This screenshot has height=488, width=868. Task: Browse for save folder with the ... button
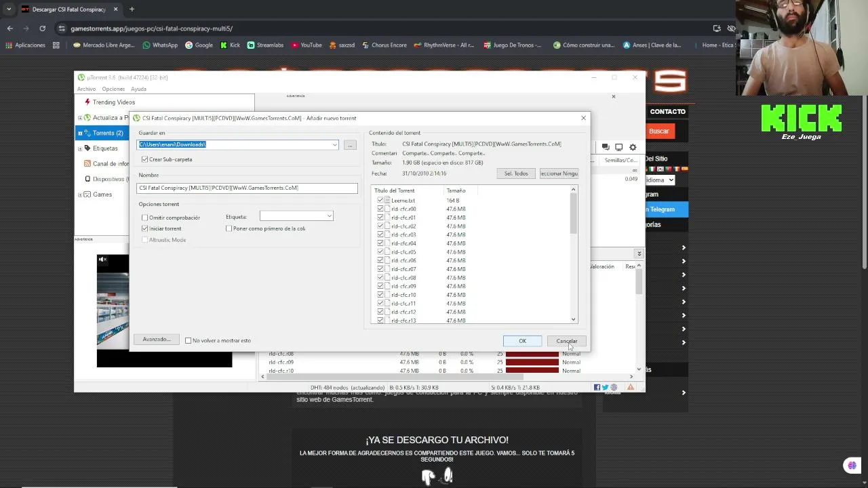coord(350,144)
